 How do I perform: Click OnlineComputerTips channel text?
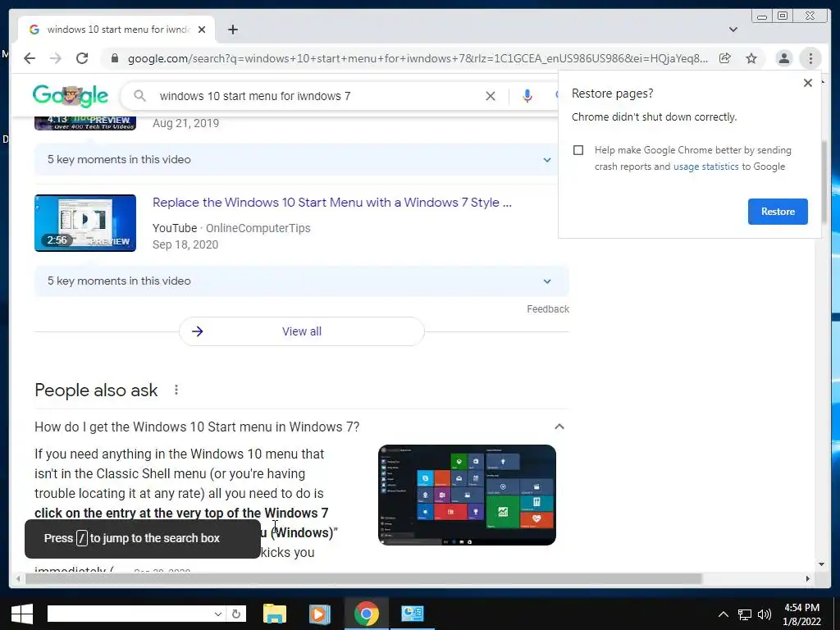point(258,228)
